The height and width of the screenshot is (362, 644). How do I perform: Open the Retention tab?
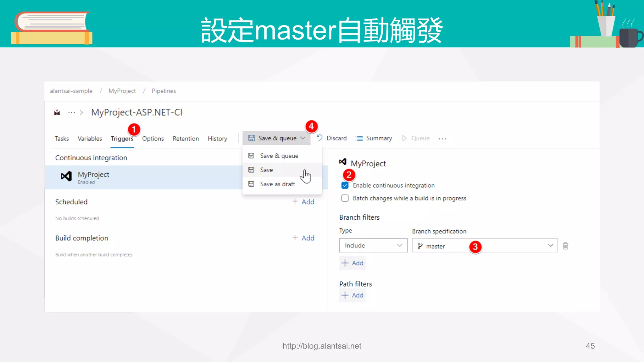click(x=186, y=139)
